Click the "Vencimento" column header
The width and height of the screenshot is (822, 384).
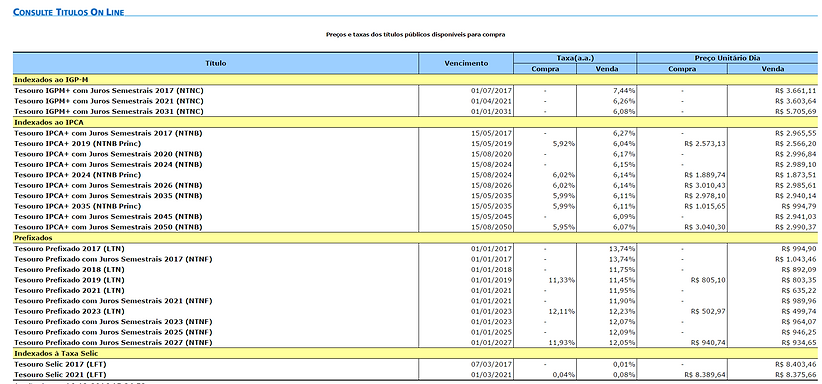[x=466, y=63]
